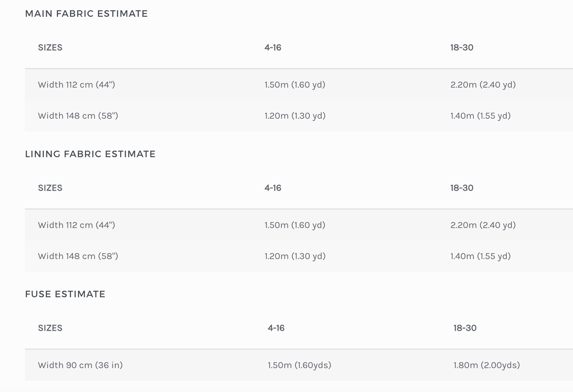Click the Lining Fabric Estimate heading

(x=90, y=154)
